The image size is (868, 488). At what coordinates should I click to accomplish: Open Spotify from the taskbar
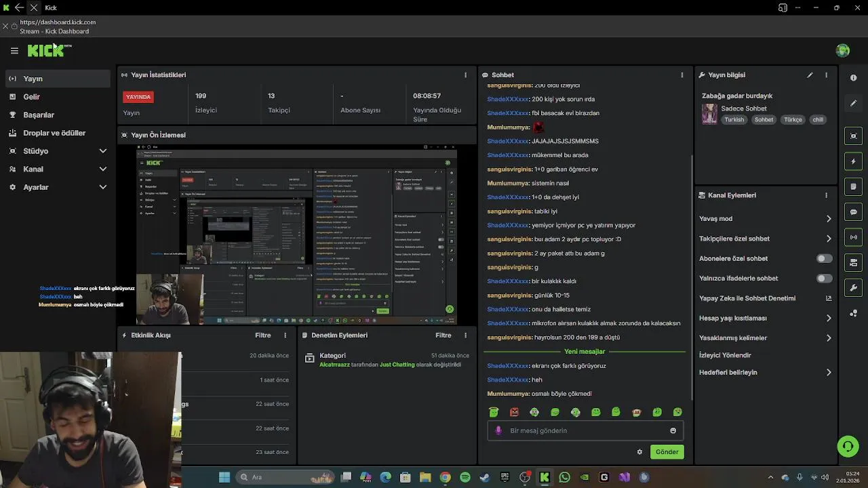[x=465, y=477]
